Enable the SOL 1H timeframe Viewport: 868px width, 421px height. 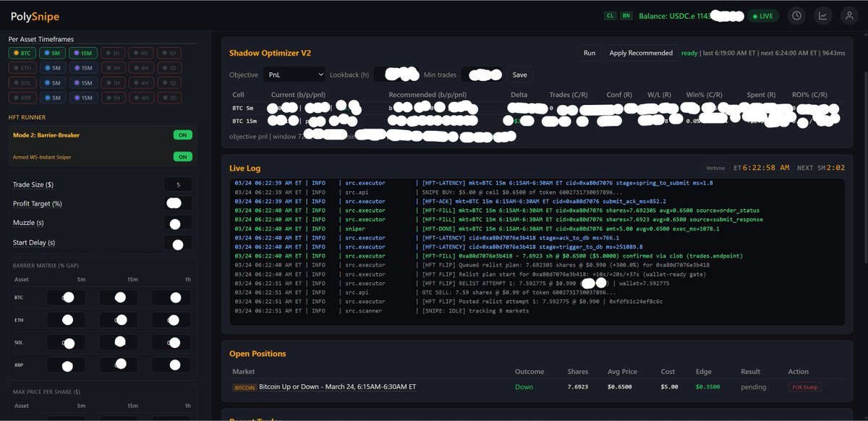(112, 82)
